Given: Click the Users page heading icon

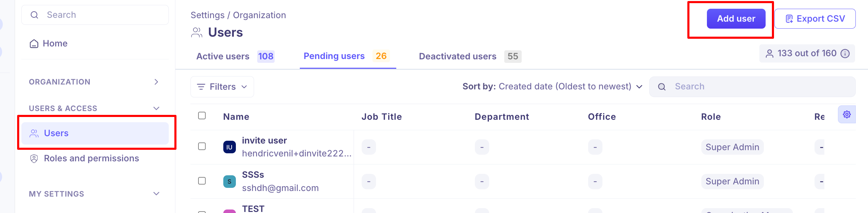Looking at the screenshot, I should (x=197, y=32).
